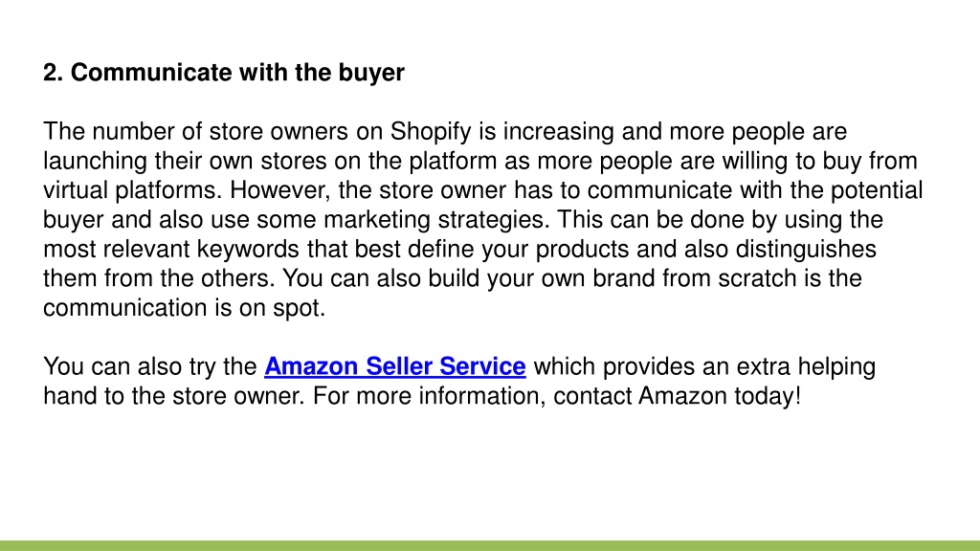Click the word "Amazon" in the link text
The image size is (980, 551).
[311, 366]
